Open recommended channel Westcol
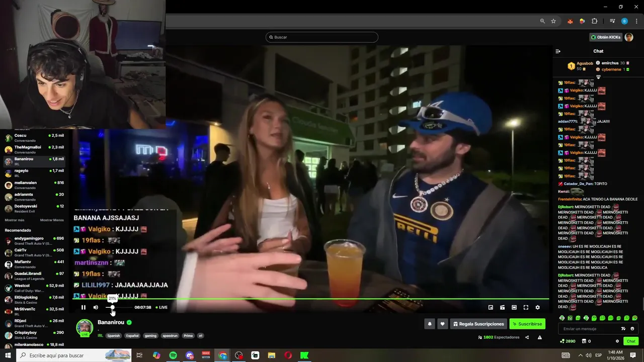This screenshot has height=362, width=644. pos(34,288)
